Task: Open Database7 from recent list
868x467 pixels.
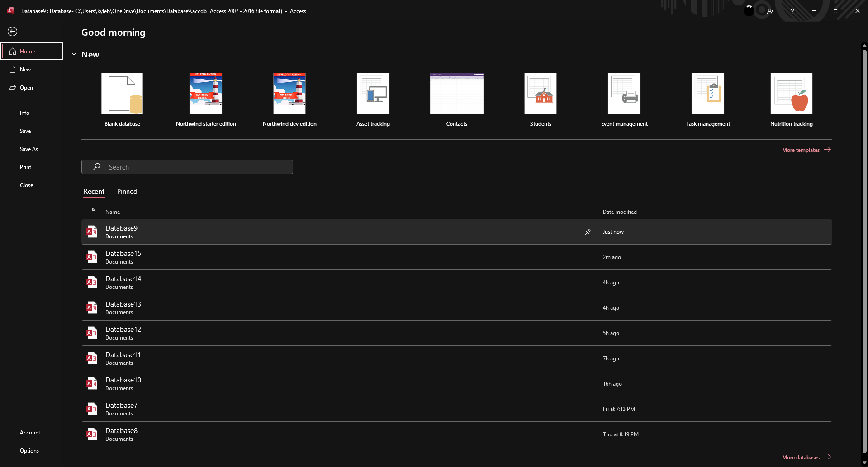Action: tap(457, 409)
